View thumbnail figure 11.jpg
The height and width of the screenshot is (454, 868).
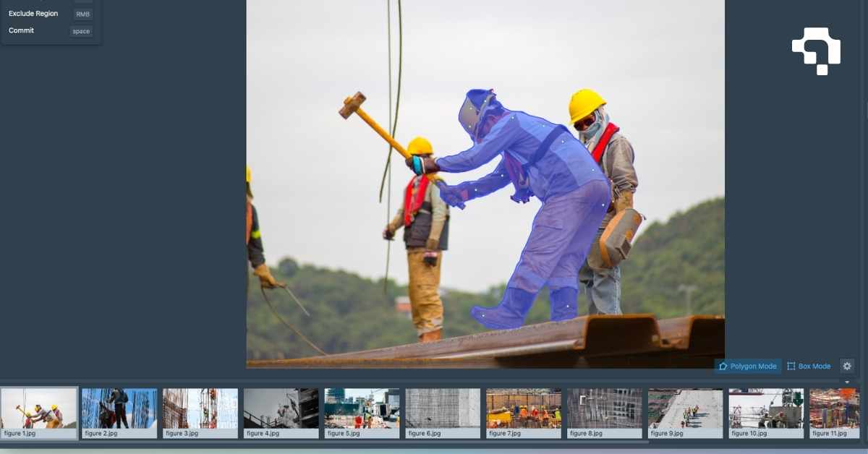[835, 414]
